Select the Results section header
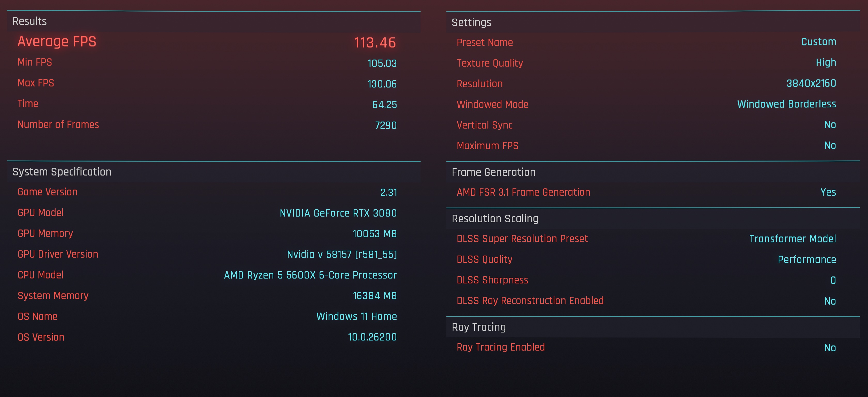 click(x=30, y=21)
